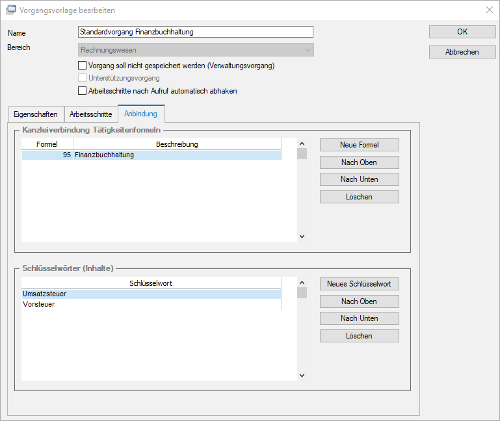The image size is (500, 421).
Task: Switch to the Arbeitsschritte tab
Action: click(91, 114)
